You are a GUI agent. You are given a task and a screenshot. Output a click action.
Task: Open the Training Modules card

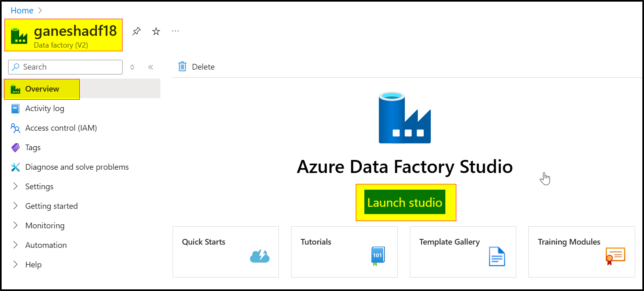[581, 252]
